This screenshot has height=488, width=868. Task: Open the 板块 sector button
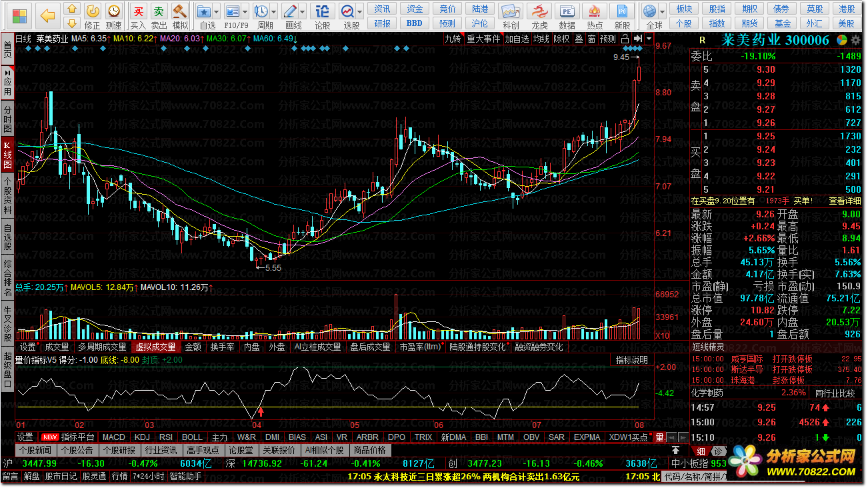[684, 9]
